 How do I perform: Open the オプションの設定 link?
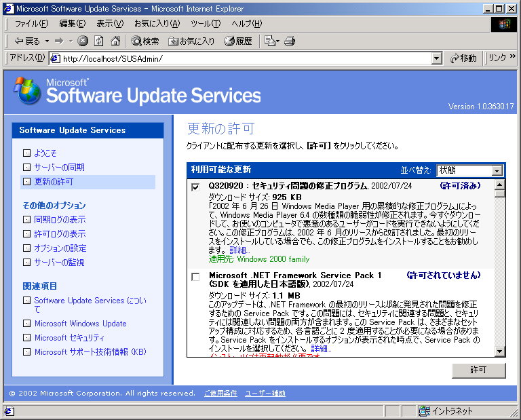60,248
